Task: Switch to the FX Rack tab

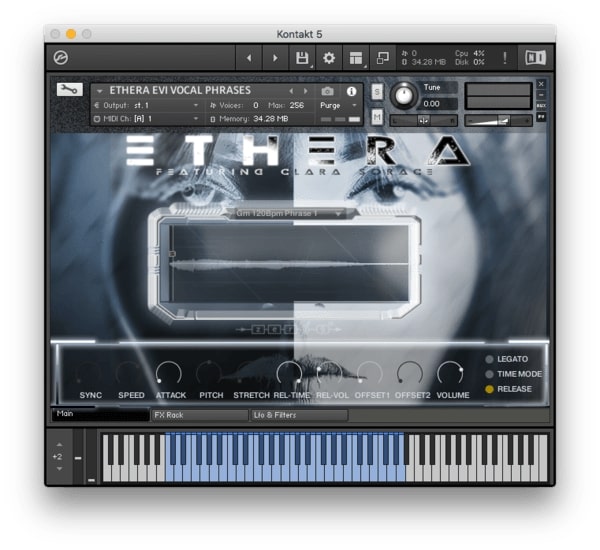Action: tap(200, 415)
